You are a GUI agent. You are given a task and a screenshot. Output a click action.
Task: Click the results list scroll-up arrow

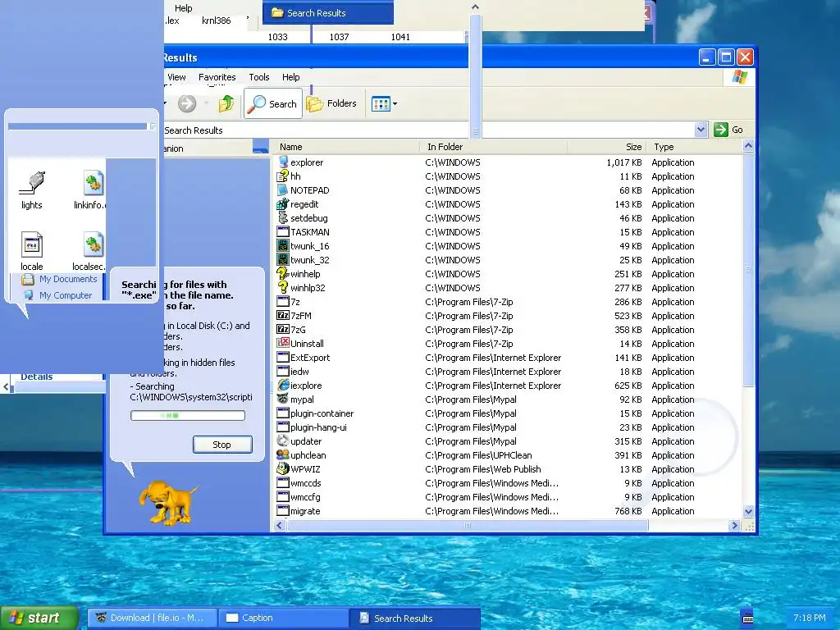coord(748,146)
